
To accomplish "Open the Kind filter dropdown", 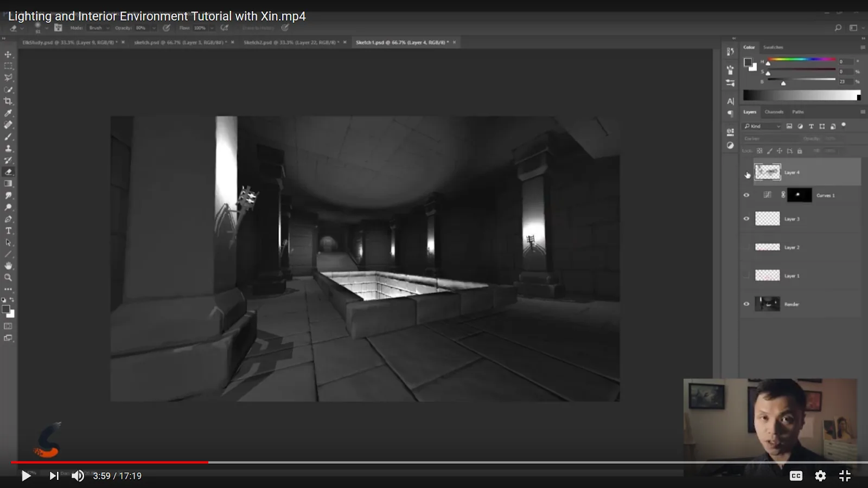I will pyautogui.click(x=762, y=126).
